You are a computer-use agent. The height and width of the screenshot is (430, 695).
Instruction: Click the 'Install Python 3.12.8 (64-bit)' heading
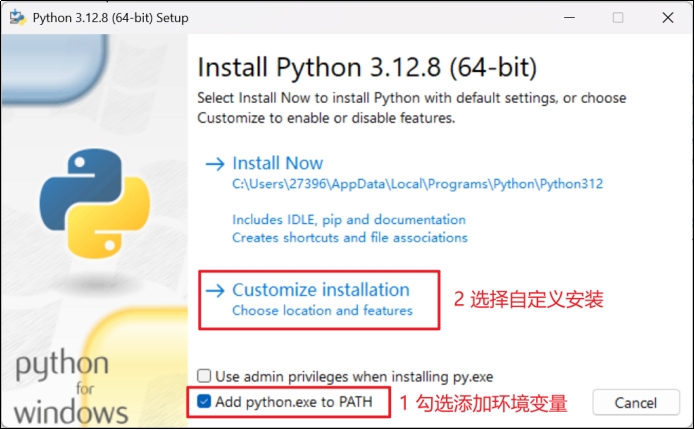pos(367,67)
